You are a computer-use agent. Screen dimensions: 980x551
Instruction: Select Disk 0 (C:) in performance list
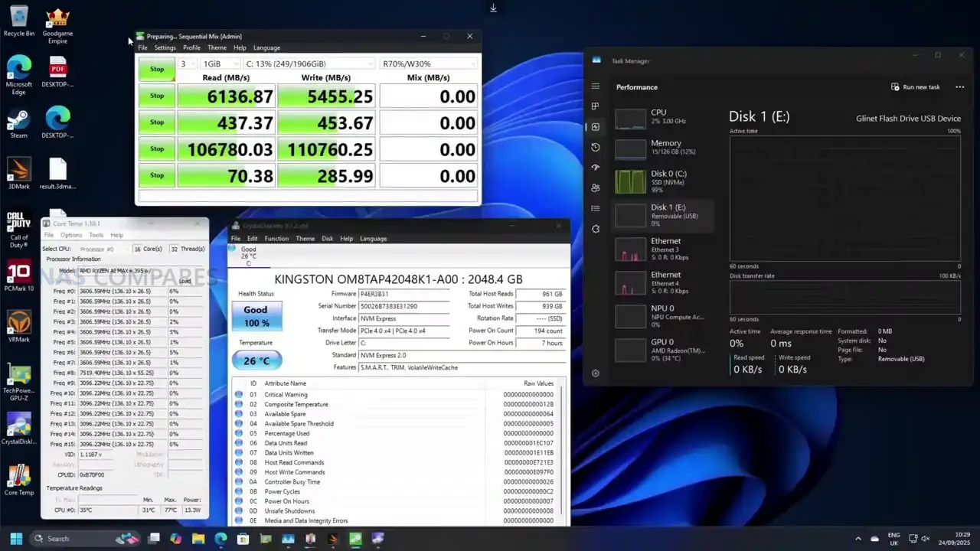[x=664, y=181]
